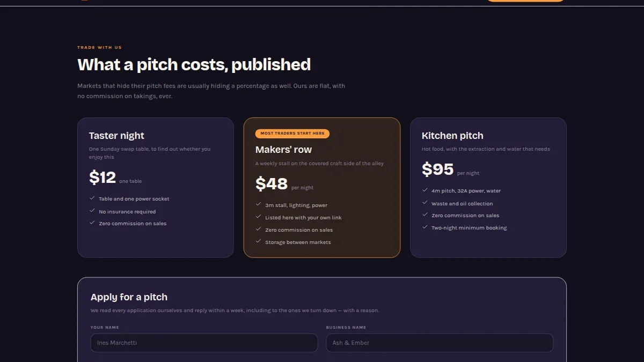Select the Most Traders Start Here badge
The height and width of the screenshot is (362, 644).
pyautogui.click(x=292, y=134)
